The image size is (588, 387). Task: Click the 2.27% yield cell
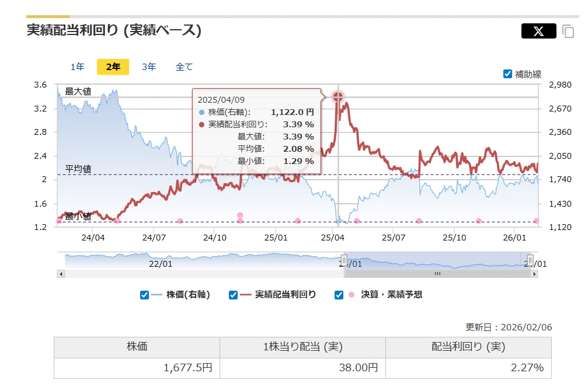pos(468,368)
